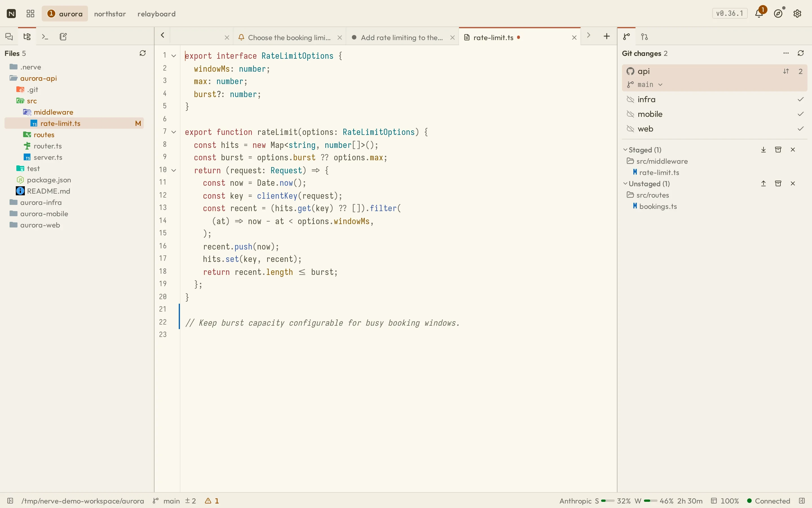Unstage all staged files
This screenshot has width=812, height=508.
coord(764,150)
